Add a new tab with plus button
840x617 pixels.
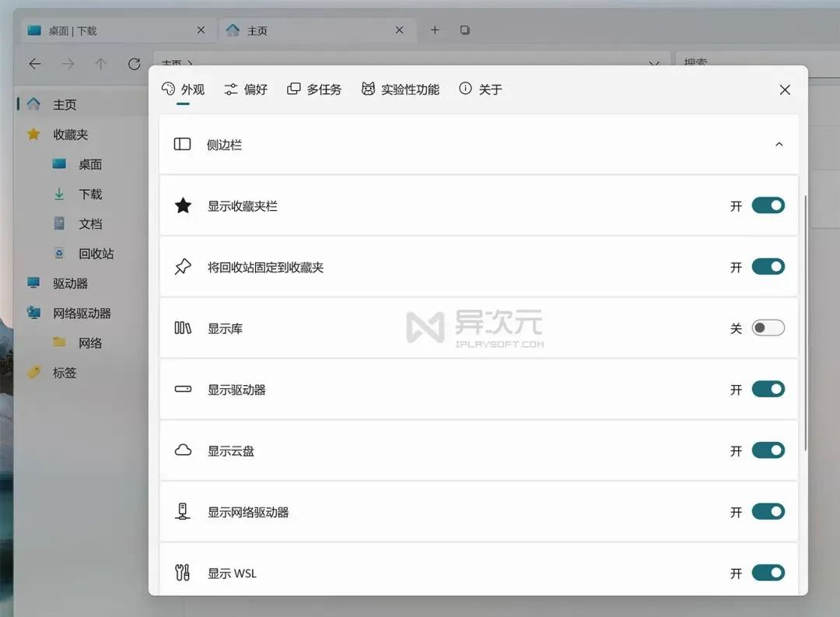pos(435,30)
